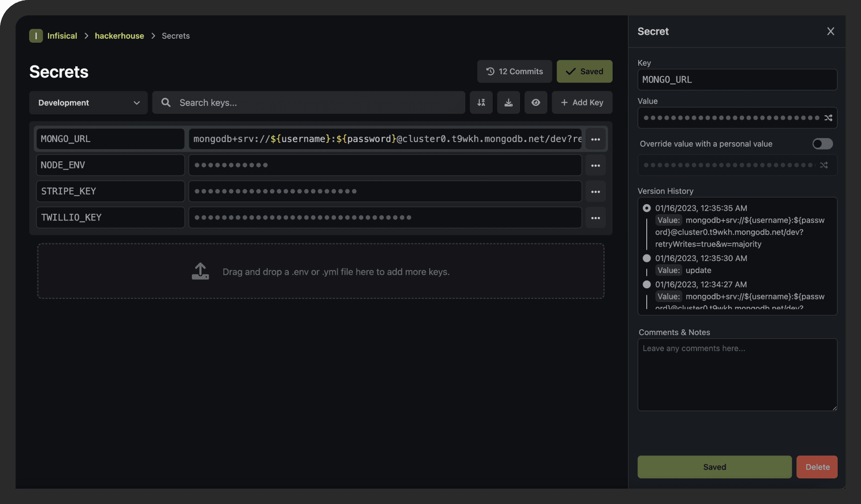The width and height of the screenshot is (861, 504).
Task: Enable override with personal value switch
Action: click(x=822, y=144)
